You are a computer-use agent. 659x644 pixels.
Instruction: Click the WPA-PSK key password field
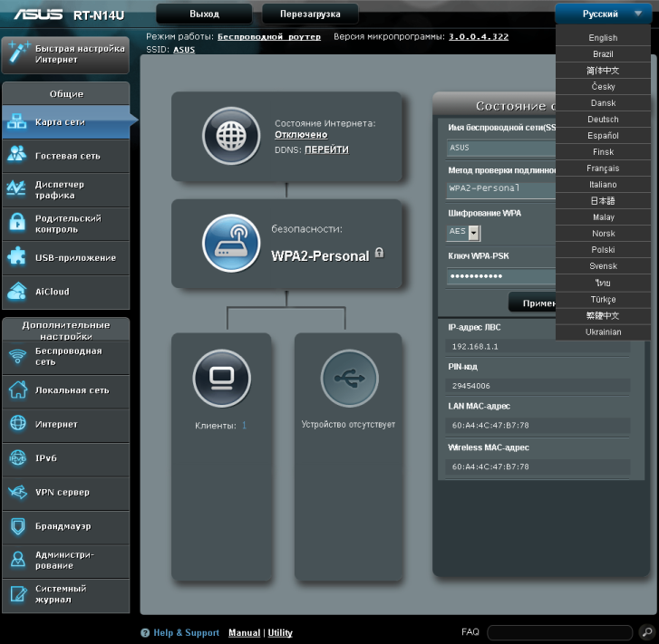click(501, 276)
